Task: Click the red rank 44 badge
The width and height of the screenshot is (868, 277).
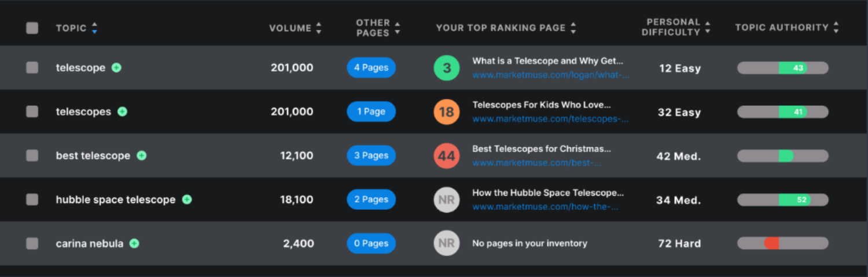Action: coord(447,156)
